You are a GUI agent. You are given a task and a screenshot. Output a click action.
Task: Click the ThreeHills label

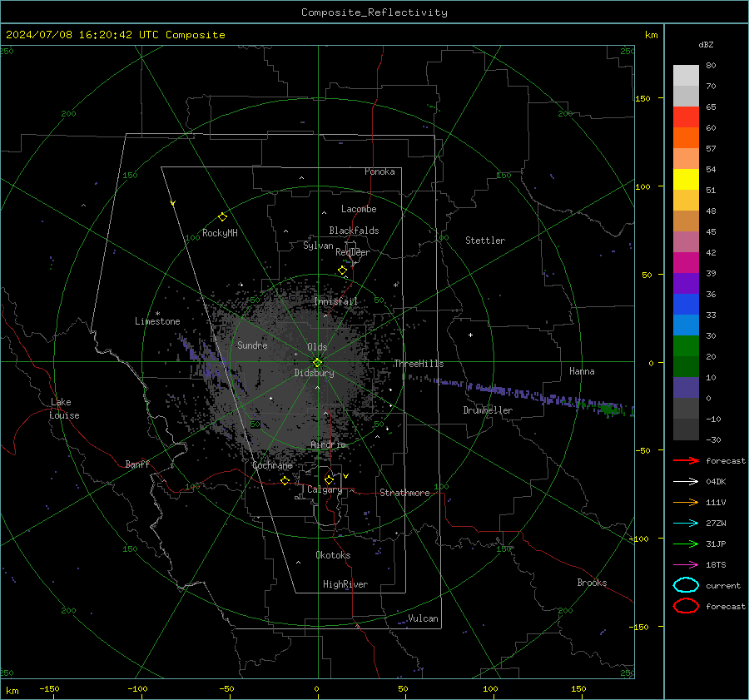coord(419,364)
